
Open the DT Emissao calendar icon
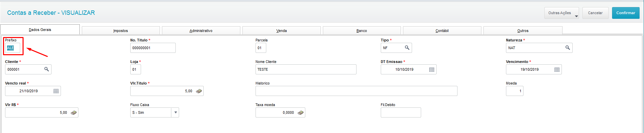pyautogui.click(x=432, y=69)
